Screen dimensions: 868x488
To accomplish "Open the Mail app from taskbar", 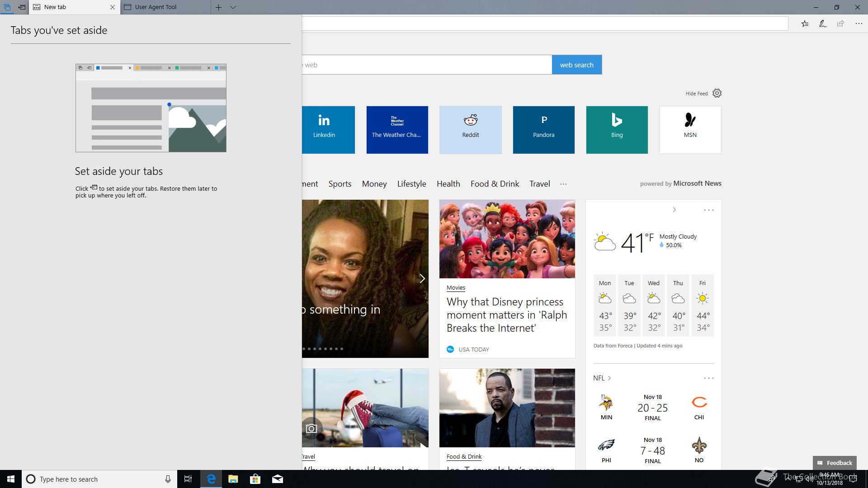I will 277,479.
